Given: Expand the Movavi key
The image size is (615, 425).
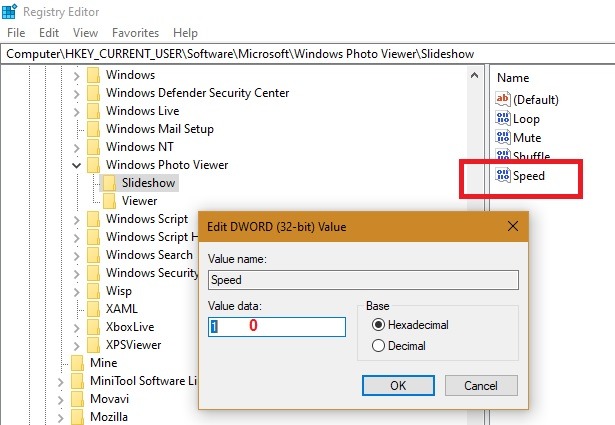Looking at the screenshot, I should point(60,400).
